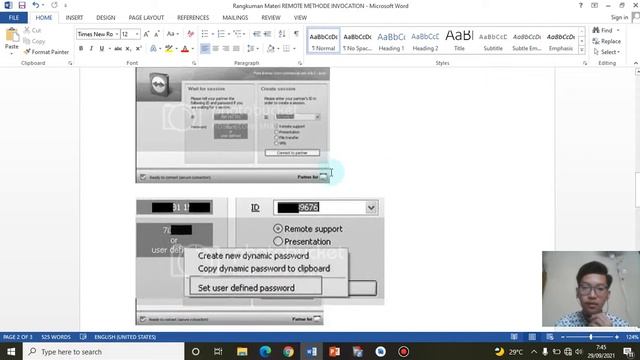This screenshot has height=360, width=640.
Task: Sort the selected text alphabetically
Action: [x=282, y=34]
